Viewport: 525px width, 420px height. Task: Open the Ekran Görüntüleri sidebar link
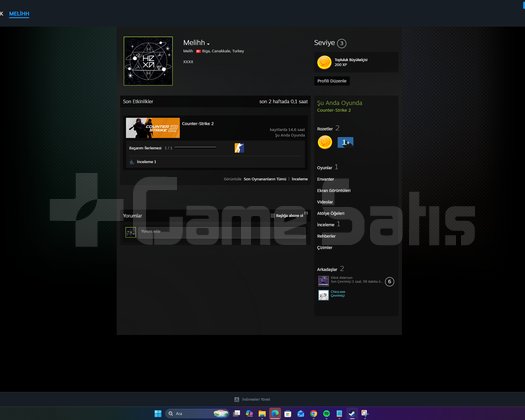tap(334, 191)
